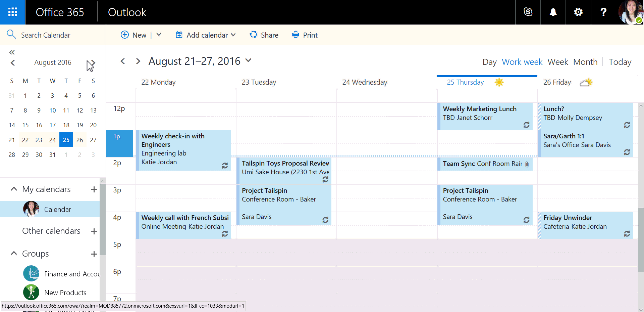Switch to the Month view
This screenshot has width=644, height=312.
(x=585, y=62)
